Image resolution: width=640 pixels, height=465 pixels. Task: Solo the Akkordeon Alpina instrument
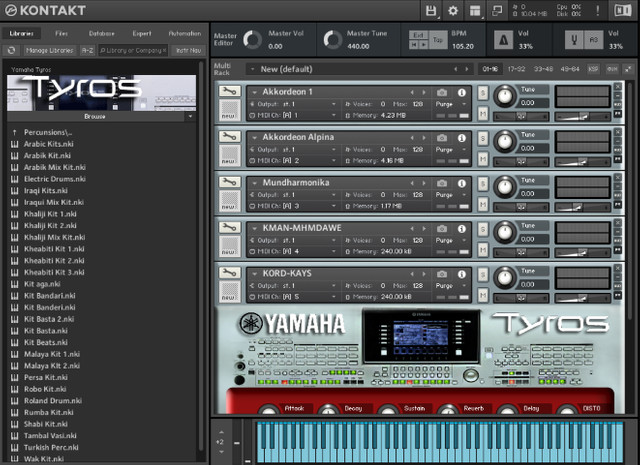click(x=483, y=138)
